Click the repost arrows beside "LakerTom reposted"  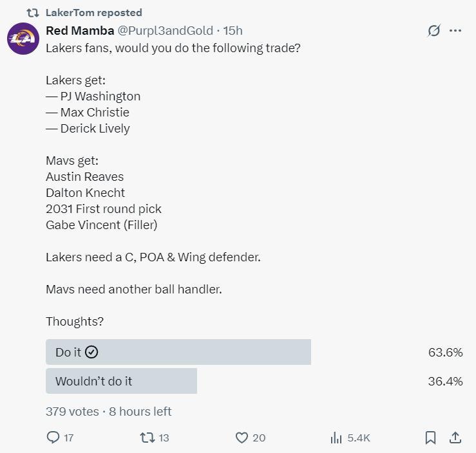32,12
